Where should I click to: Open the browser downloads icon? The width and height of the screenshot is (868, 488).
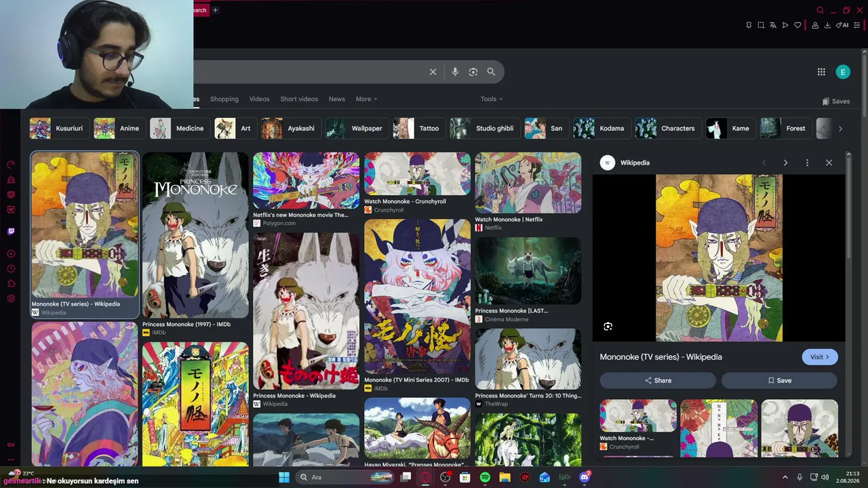click(828, 25)
